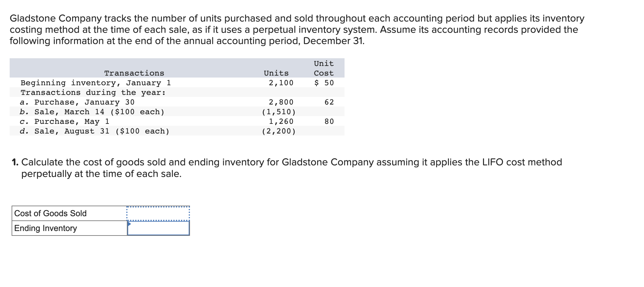Select the Sale, August 31 row label
Viewport: 644px width, 287px height.
coord(94,131)
